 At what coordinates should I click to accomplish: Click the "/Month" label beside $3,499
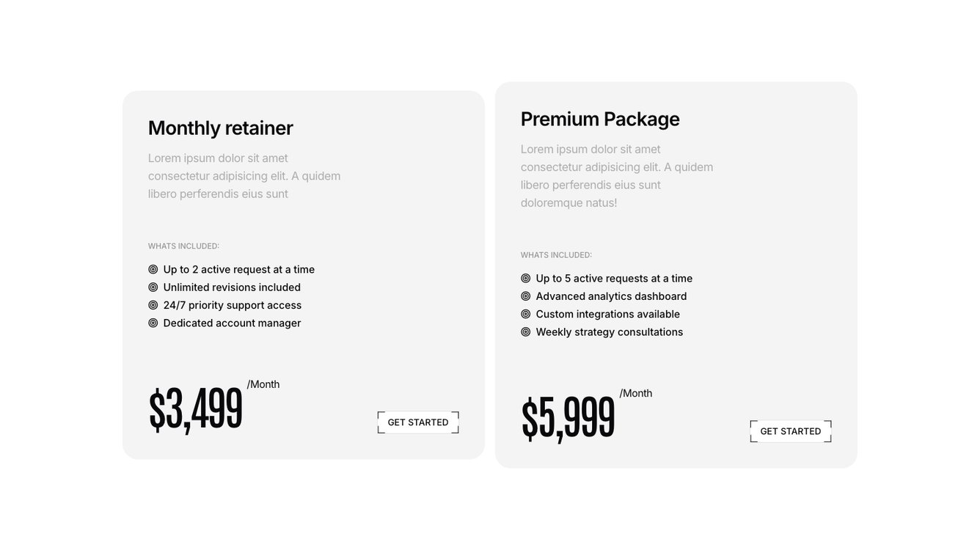pyautogui.click(x=263, y=384)
